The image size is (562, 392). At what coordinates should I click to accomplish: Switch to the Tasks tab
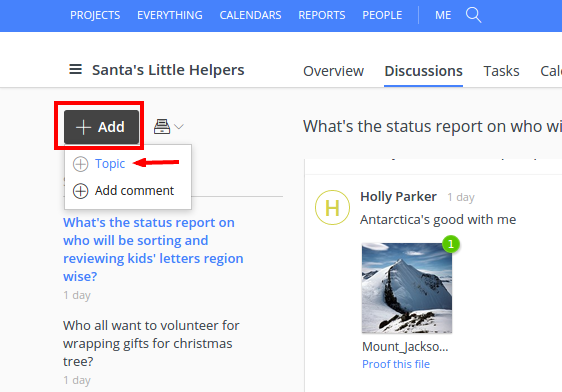[x=501, y=71]
